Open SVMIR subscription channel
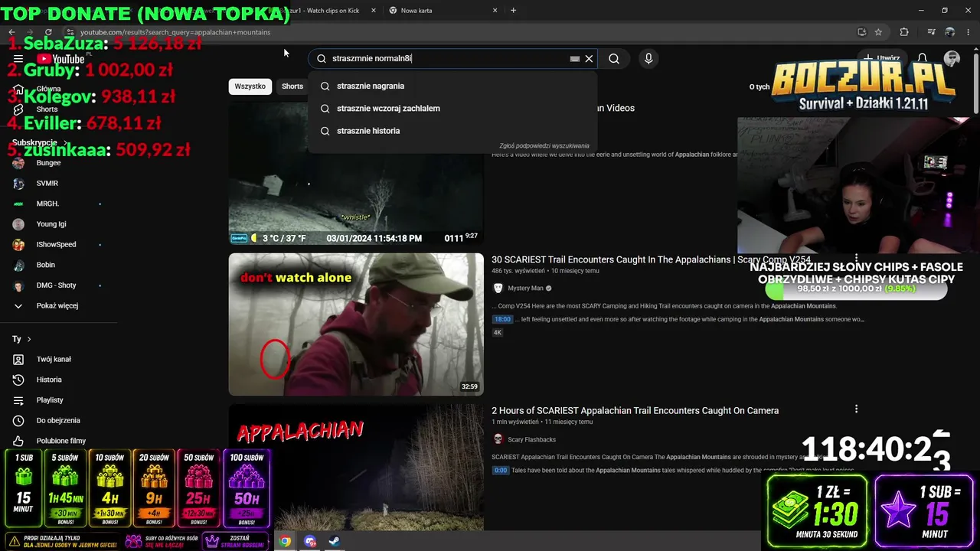 click(x=47, y=184)
